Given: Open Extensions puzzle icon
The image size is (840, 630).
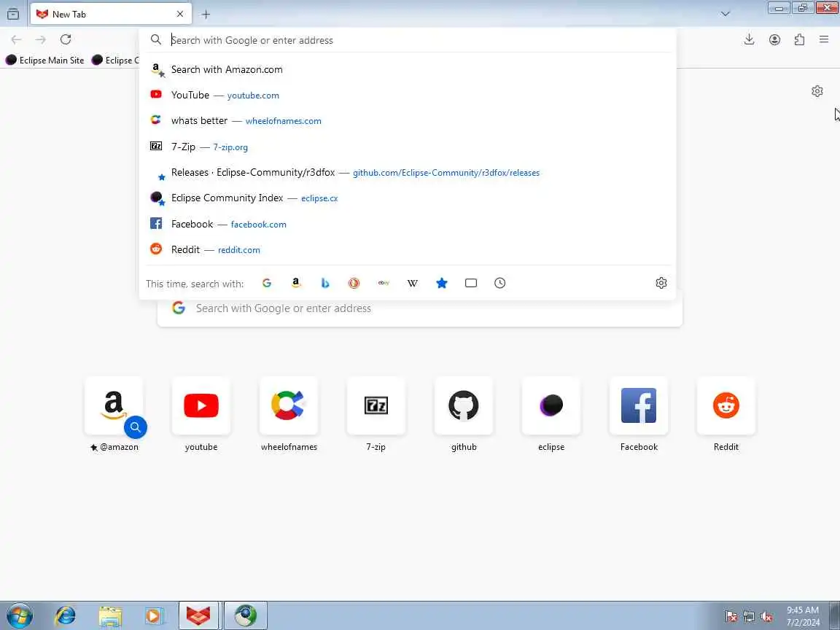Looking at the screenshot, I should (x=799, y=39).
